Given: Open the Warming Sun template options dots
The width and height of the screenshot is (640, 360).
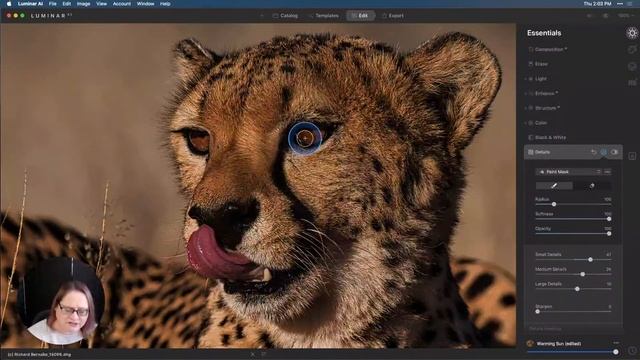Looking at the screenshot, I should click(x=616, y=343).
